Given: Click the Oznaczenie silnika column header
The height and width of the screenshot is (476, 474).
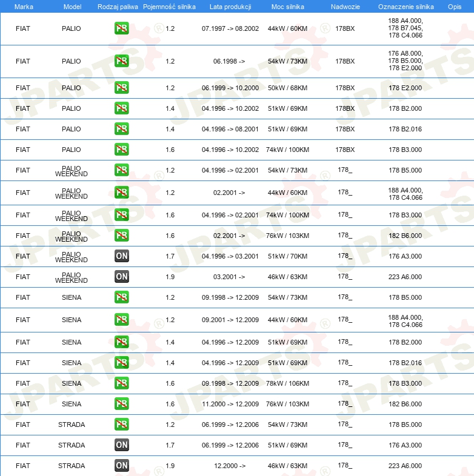Looking at the screenshot, I should [x=405, y=6].
